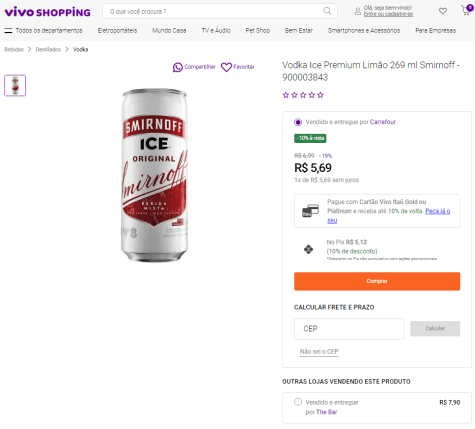475x429 pixels.
Task: Open the Não sei o CEP link
Action: coord(319,352)
